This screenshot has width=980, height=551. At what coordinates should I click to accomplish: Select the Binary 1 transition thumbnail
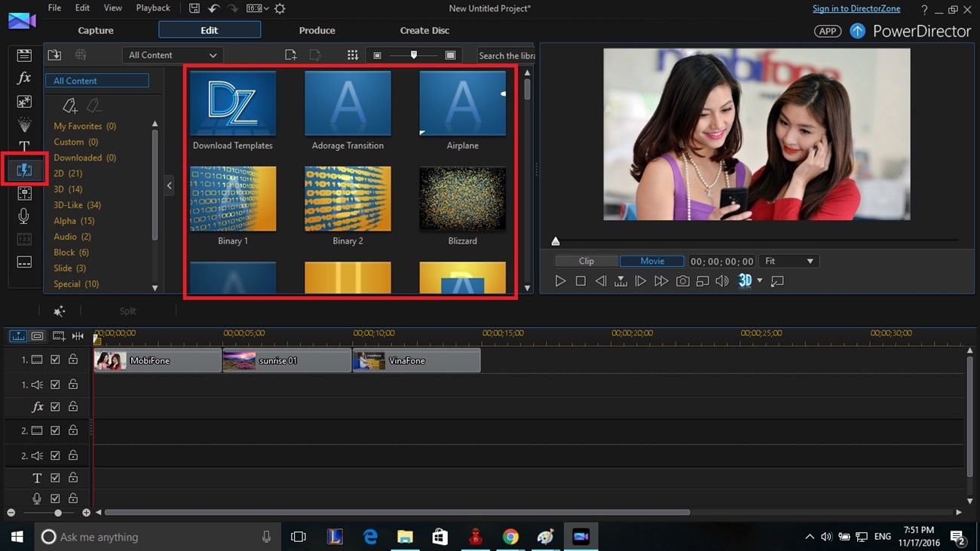[x=233, y=198]
